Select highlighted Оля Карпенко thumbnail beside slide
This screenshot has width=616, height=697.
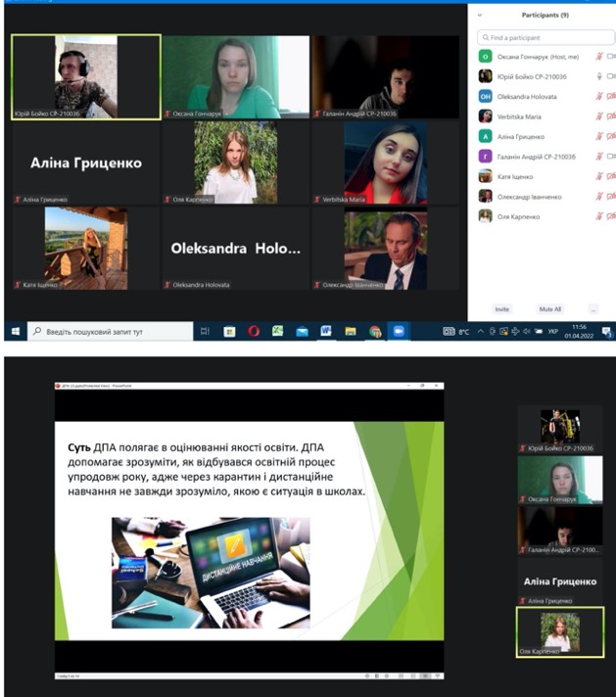(x=560, y=632)
